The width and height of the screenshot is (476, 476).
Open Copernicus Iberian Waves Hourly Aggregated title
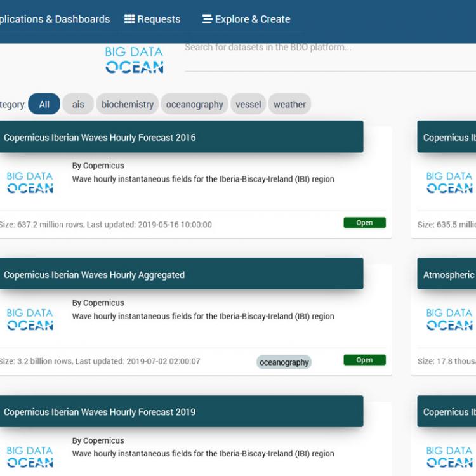(x=94, y=275)
